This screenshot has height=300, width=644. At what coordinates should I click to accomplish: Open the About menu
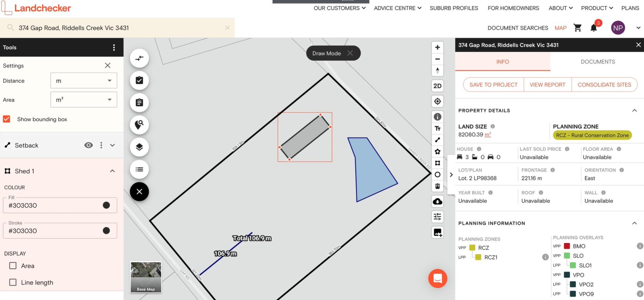561,8
